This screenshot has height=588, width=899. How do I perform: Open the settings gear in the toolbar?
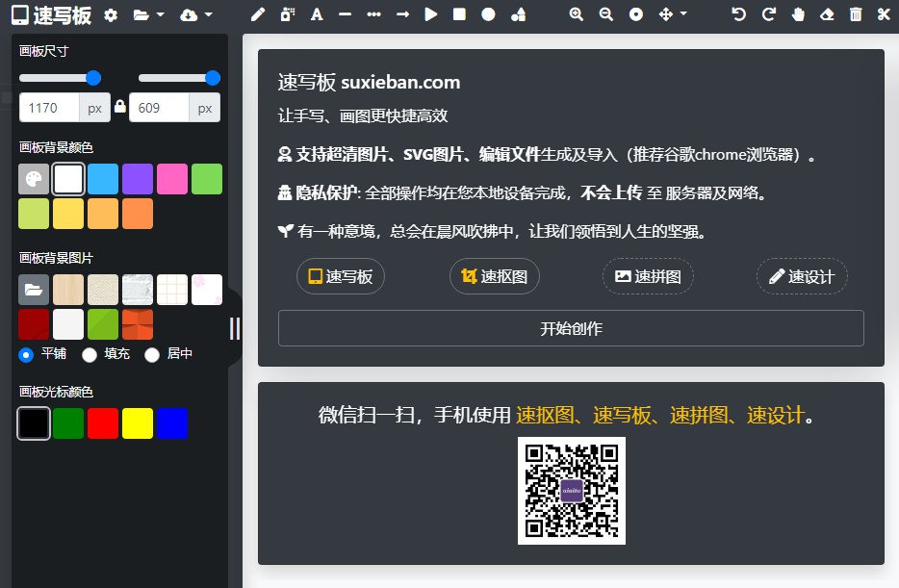point(111,14)
